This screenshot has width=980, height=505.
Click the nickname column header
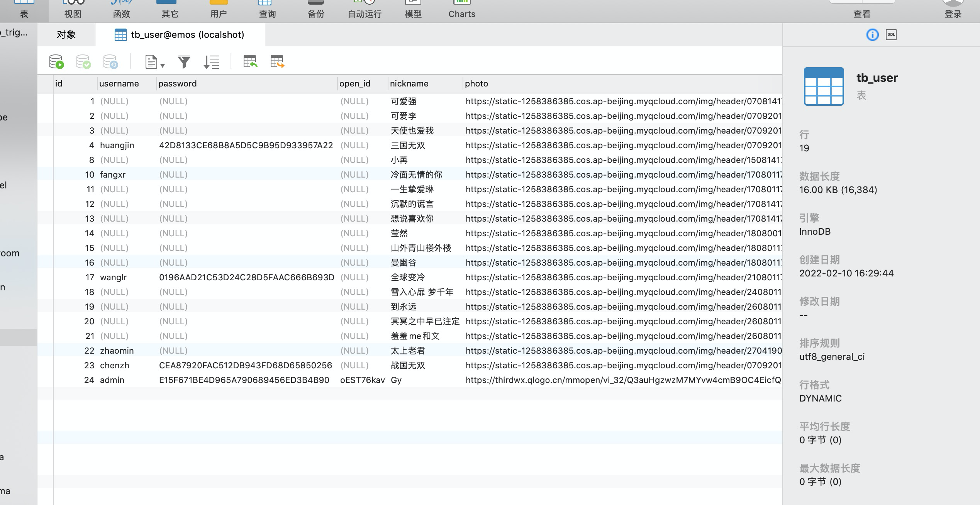pyautogui.click(x=425, y=84)
